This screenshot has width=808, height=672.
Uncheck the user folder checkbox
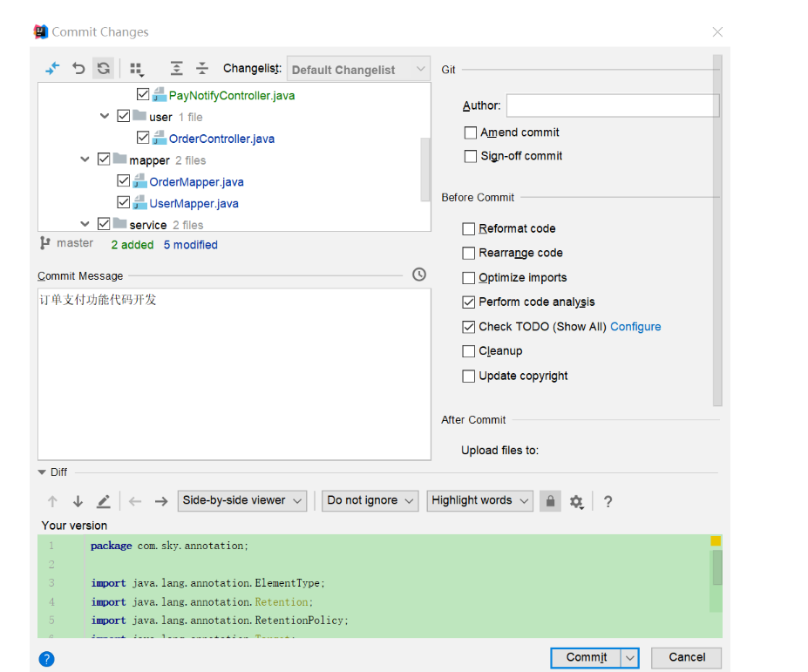(123, 116)
